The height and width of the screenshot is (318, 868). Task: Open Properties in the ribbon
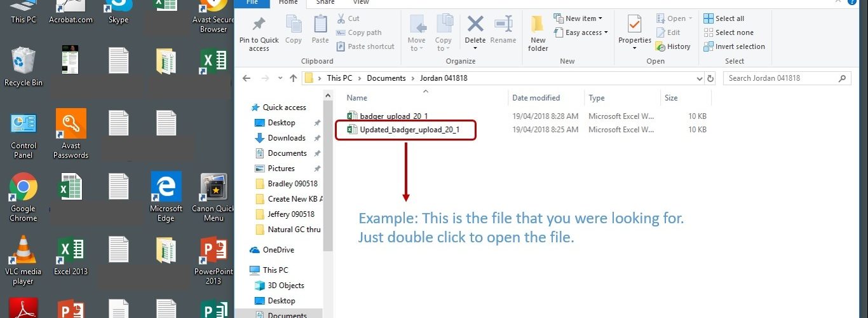pyautogui.click(x=635, y=32)
